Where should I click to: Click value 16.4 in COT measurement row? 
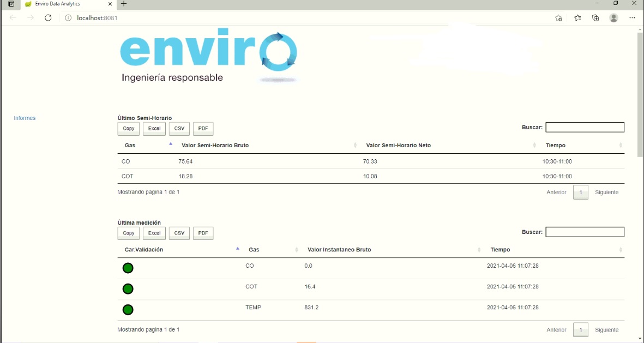[x=310, y=286]
